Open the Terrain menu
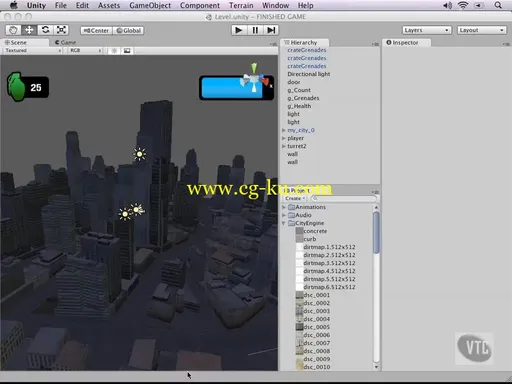 [x=241, y=5]
